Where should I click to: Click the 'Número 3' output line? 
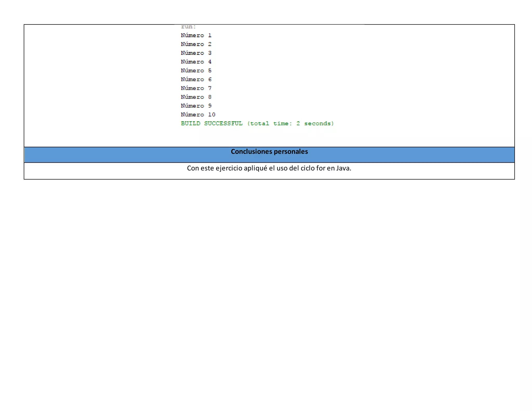(x=196, y=53)
